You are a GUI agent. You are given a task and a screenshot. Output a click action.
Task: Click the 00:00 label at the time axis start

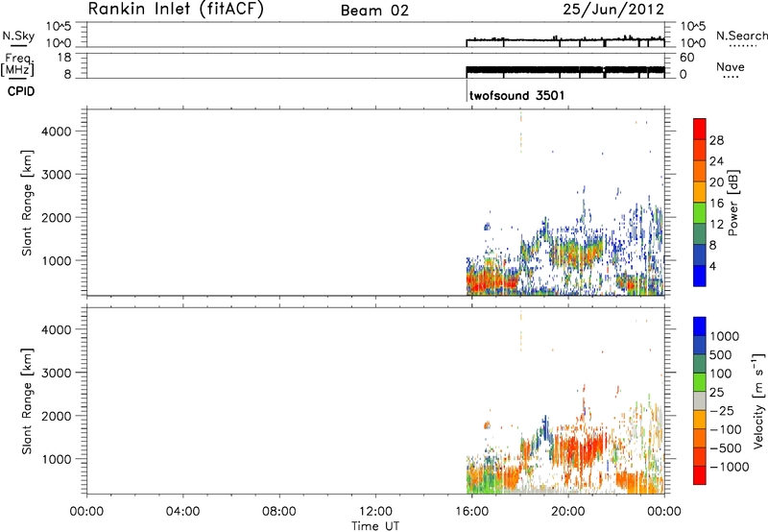86,512
